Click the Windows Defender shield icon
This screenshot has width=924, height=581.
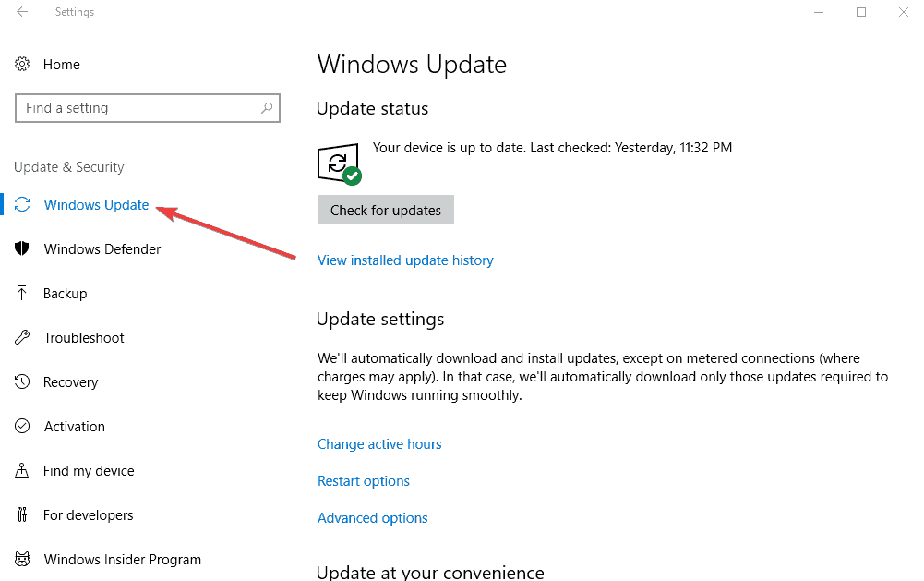22,248
